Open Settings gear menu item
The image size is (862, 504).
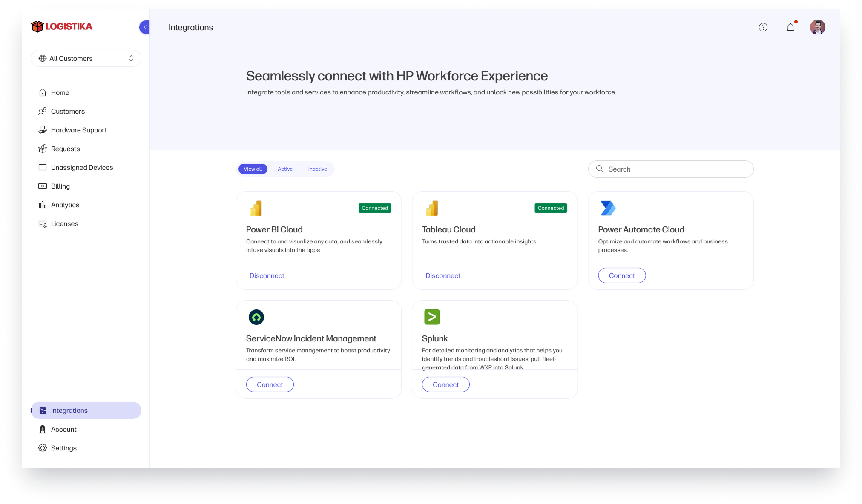coord(63,448)
